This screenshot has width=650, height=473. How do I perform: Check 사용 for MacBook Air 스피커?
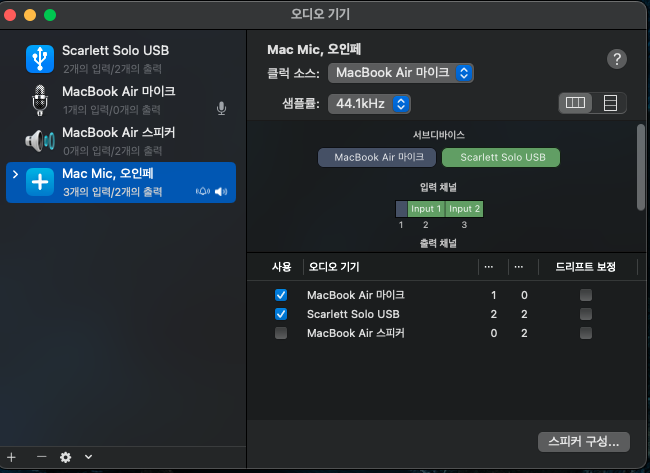pos(281,333)
